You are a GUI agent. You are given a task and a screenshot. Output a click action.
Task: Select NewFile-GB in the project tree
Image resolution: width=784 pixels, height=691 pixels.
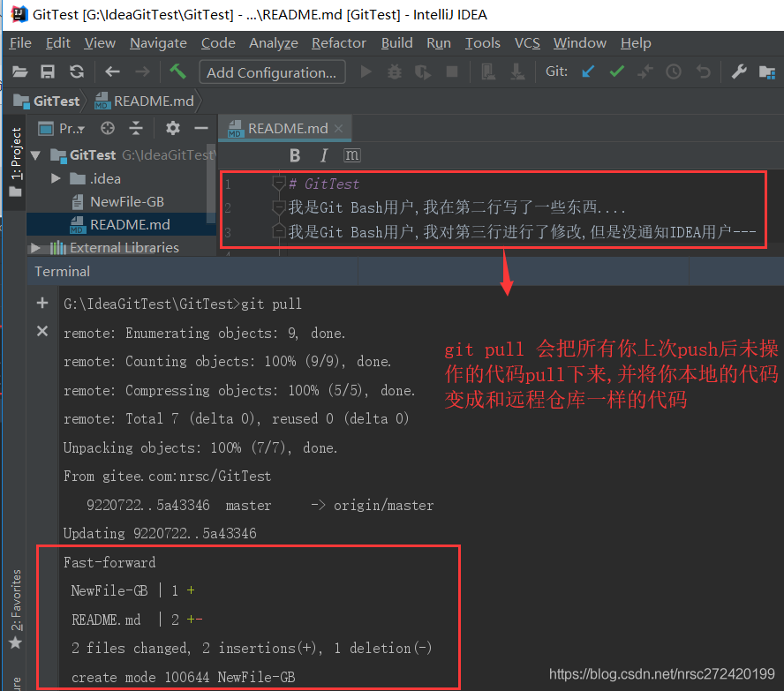coord(126,201)
